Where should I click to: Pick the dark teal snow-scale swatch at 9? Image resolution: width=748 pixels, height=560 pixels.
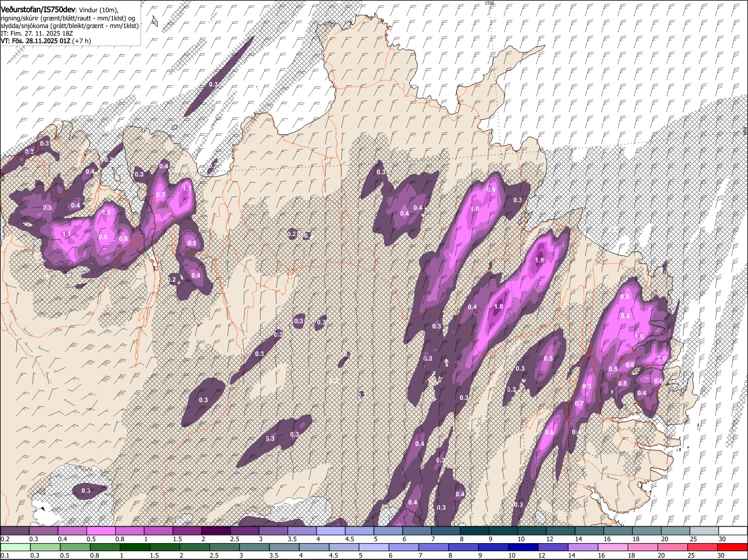(x=503, y=530)
